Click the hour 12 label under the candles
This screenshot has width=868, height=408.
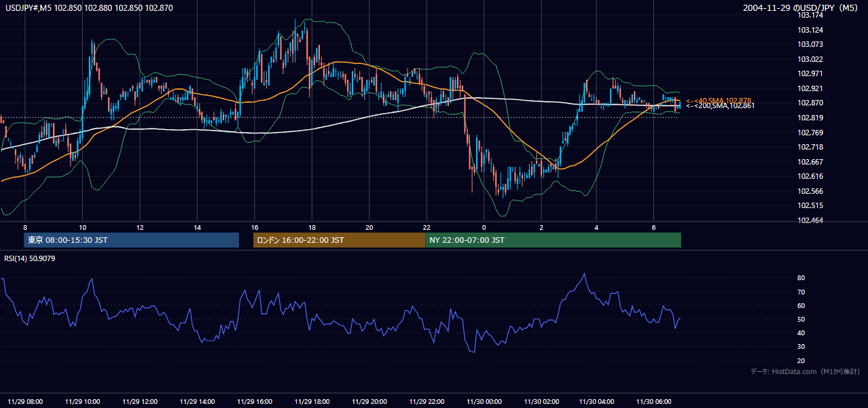pyautogui.click(x=139, y=226)
